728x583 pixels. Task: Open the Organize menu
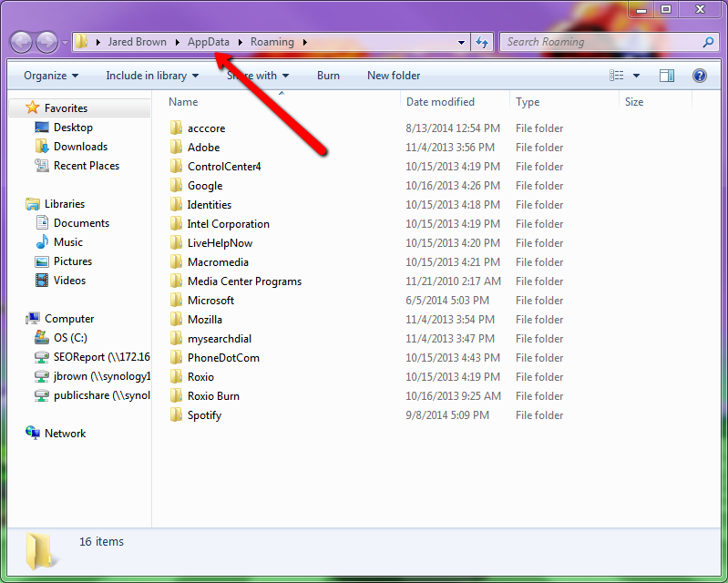pos(51,76)
